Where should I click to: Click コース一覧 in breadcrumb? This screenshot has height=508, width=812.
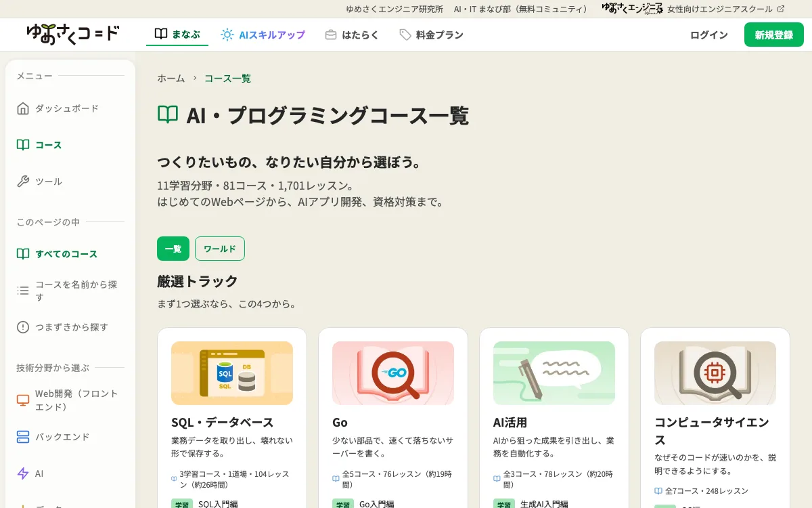point(227,79)
